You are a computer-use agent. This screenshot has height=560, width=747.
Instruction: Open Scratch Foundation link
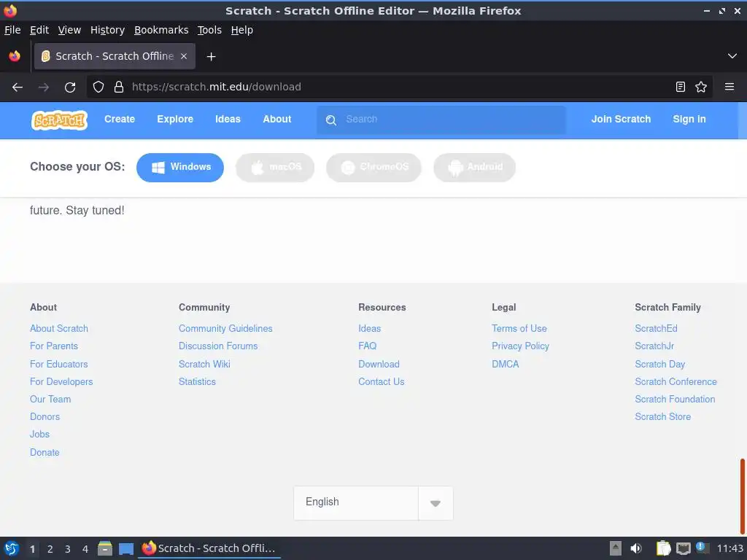[675, 400]
